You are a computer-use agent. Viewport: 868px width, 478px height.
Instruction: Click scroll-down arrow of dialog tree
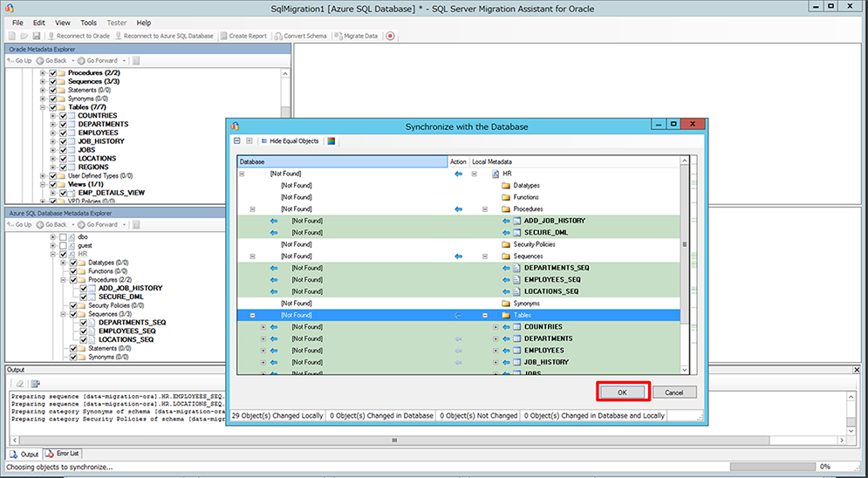684,370
